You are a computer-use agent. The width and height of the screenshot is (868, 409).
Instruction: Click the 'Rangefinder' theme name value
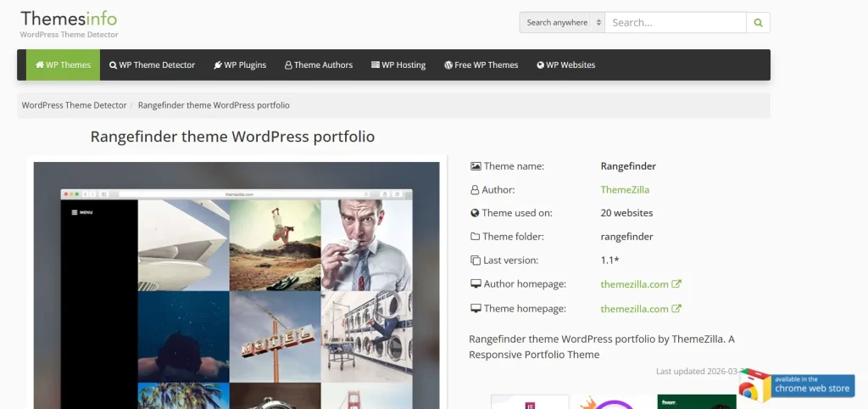[628, 166]
